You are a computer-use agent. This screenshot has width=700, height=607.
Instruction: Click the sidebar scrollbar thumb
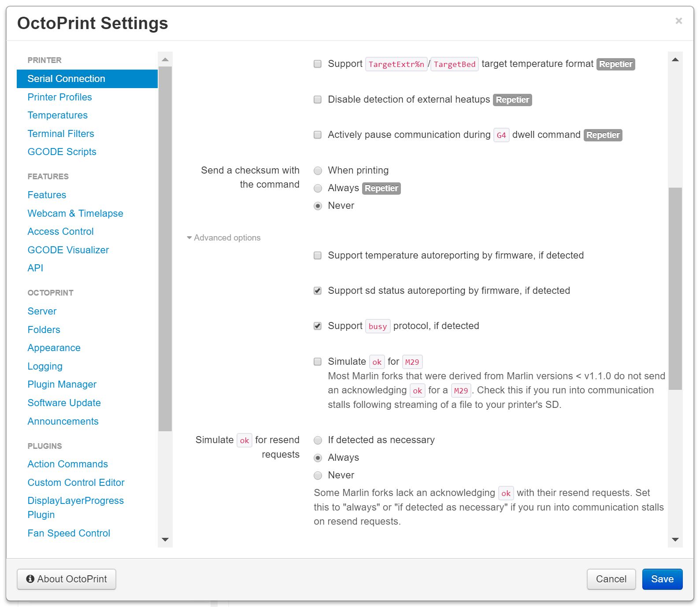click(165, 249)
